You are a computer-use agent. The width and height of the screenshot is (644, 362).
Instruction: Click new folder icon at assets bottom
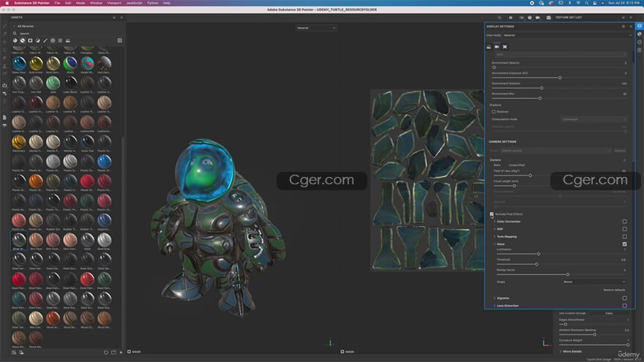(x=113, y=352)
